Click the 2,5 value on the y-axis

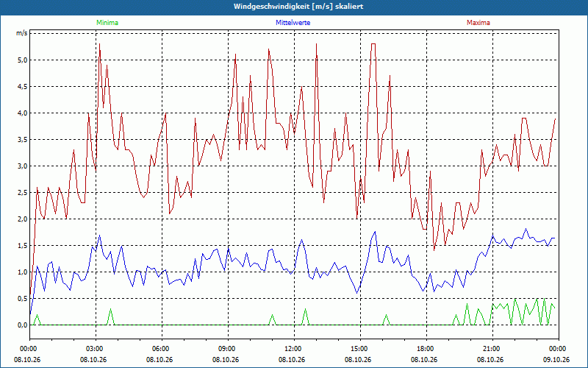23,193
